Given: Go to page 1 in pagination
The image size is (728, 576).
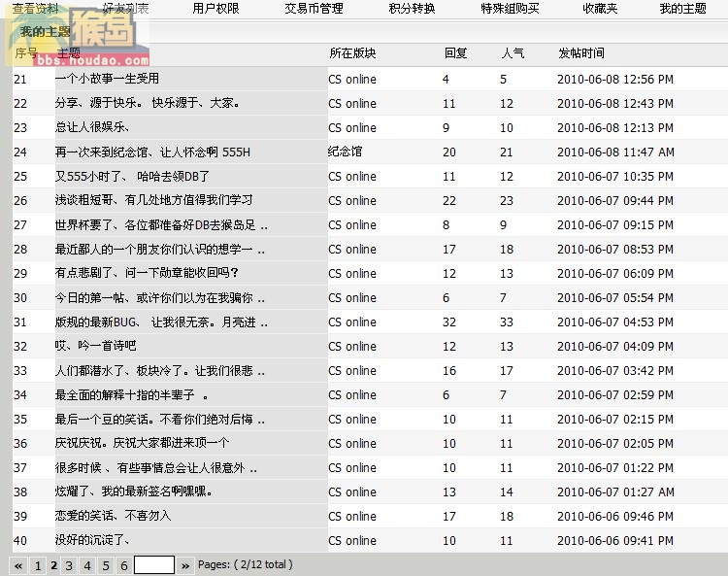Looking at the screenshot, I should point(38,565).
